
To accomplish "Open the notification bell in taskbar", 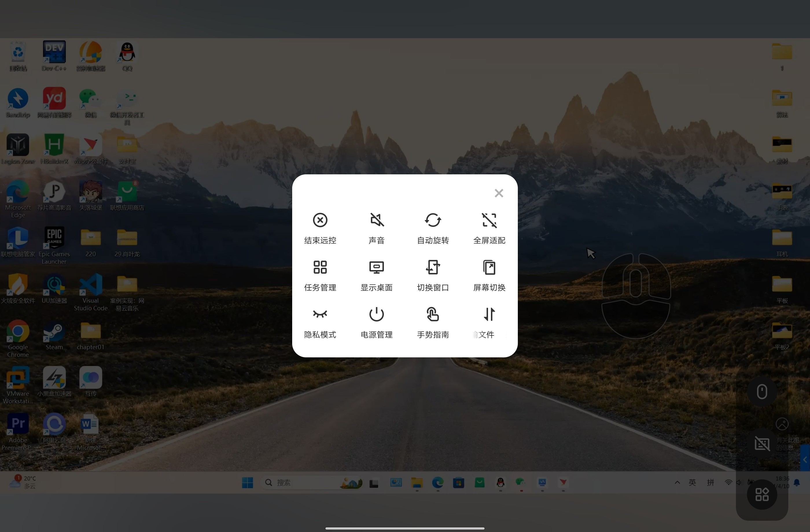I will click(x=797, y=482).
